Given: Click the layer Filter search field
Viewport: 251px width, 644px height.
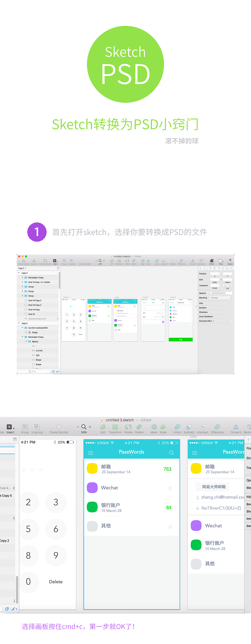Looking at the screenshot, I should 34,371.
